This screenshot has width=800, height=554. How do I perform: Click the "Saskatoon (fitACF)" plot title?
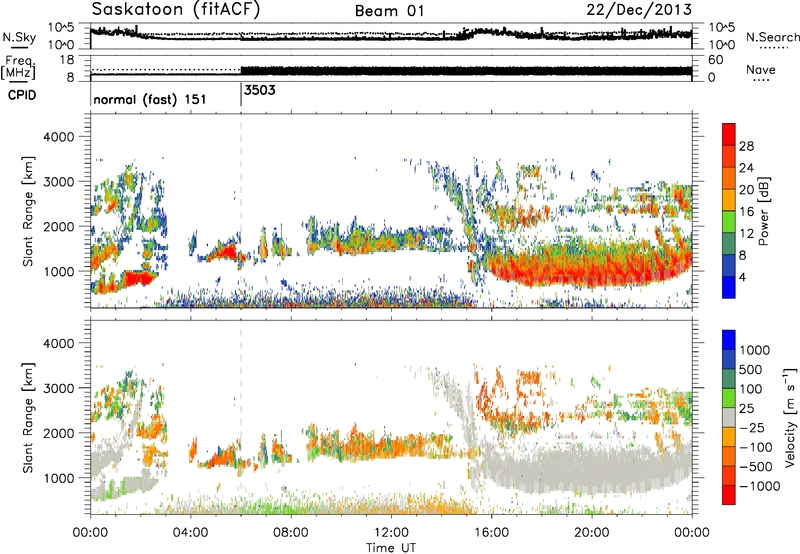176,9
